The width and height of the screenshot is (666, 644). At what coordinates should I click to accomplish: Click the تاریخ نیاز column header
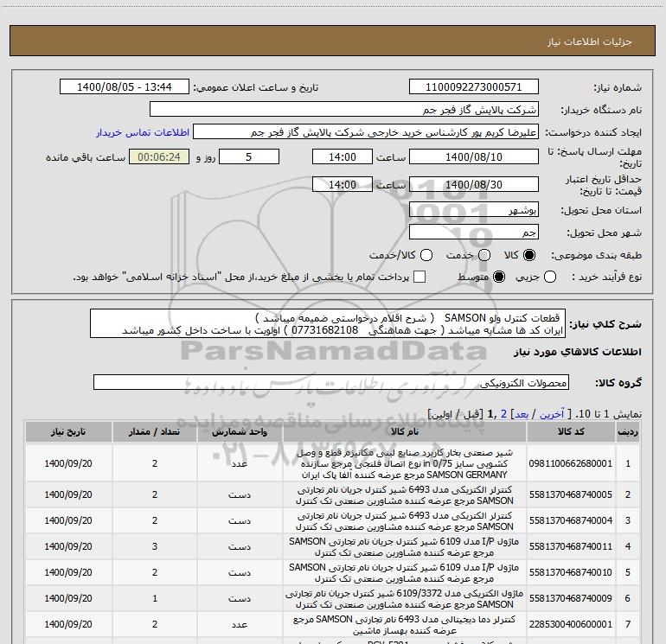[x=68, y=431]
